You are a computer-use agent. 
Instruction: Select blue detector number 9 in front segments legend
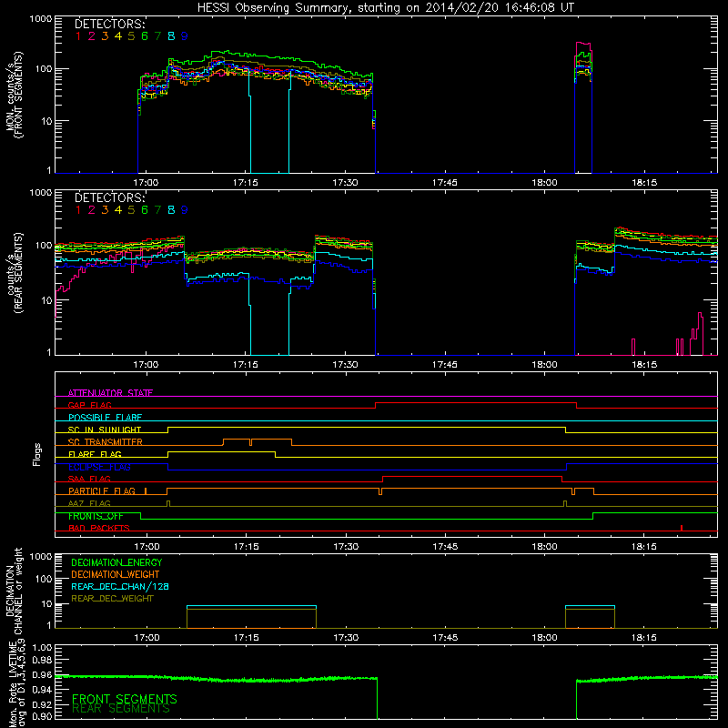point(185,36)
